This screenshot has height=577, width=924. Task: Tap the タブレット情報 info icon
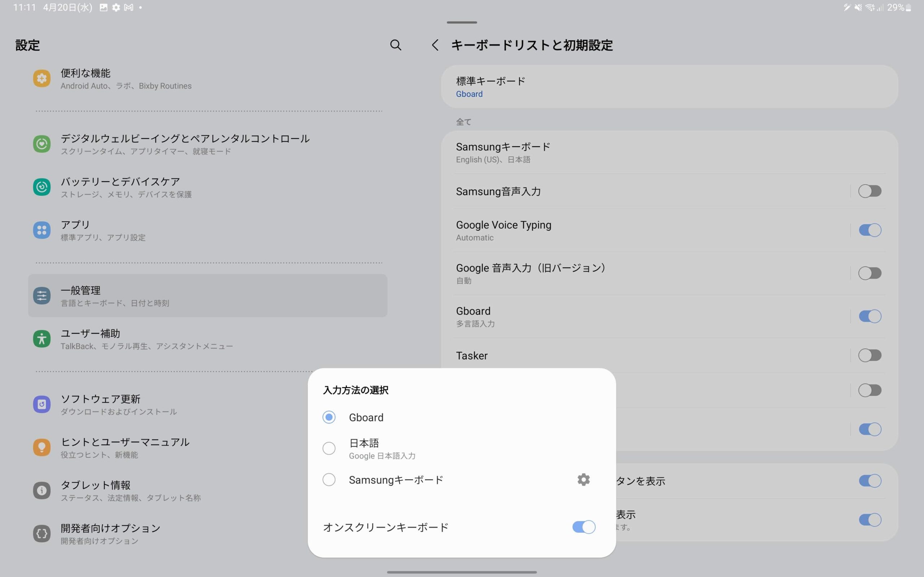tap(42, 490)
